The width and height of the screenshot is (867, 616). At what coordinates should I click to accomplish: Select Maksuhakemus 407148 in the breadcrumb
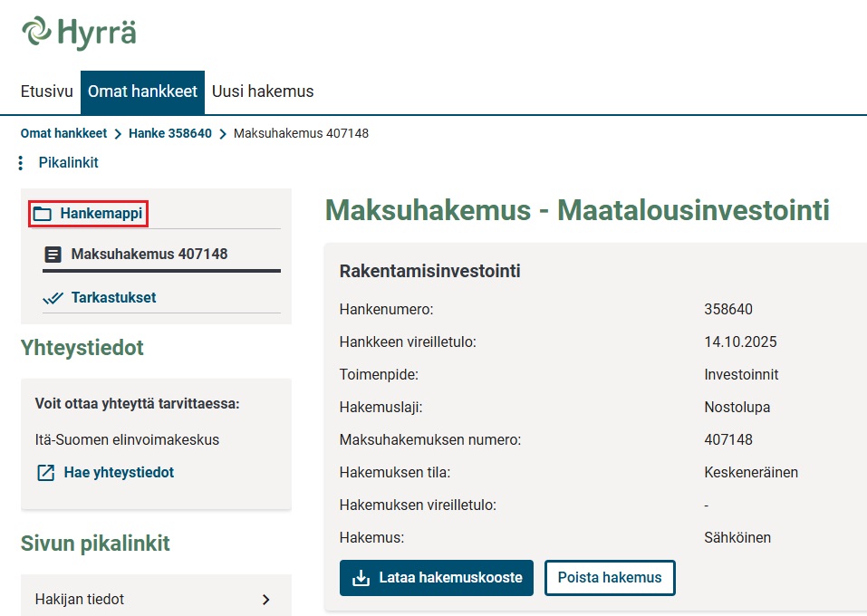point(302,133)
